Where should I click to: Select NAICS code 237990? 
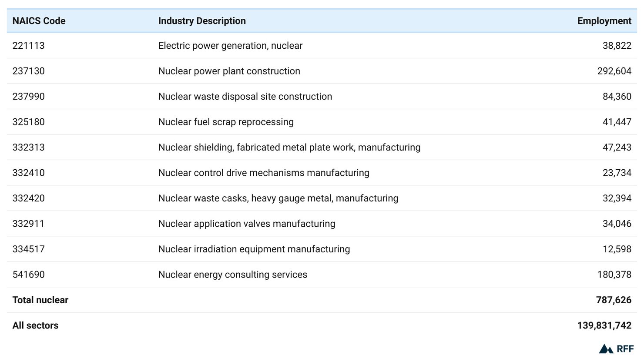(x=28, y=97)
